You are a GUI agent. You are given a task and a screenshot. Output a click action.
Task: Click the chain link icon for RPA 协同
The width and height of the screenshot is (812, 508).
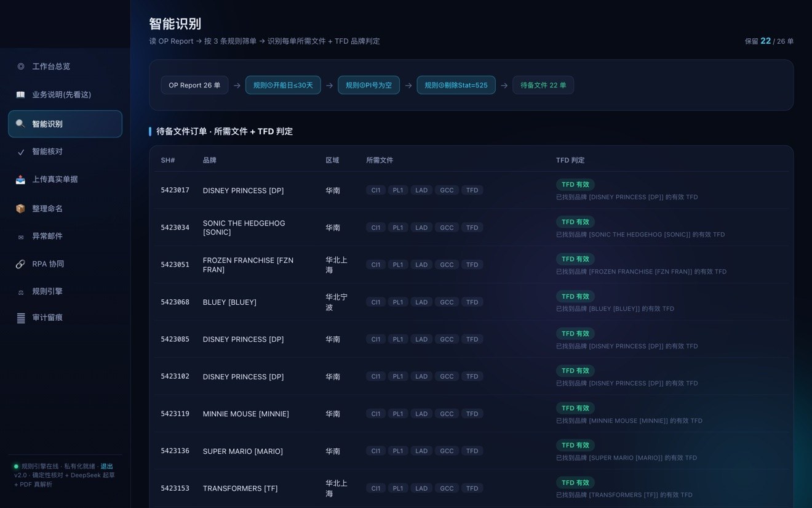click(21, 264)
